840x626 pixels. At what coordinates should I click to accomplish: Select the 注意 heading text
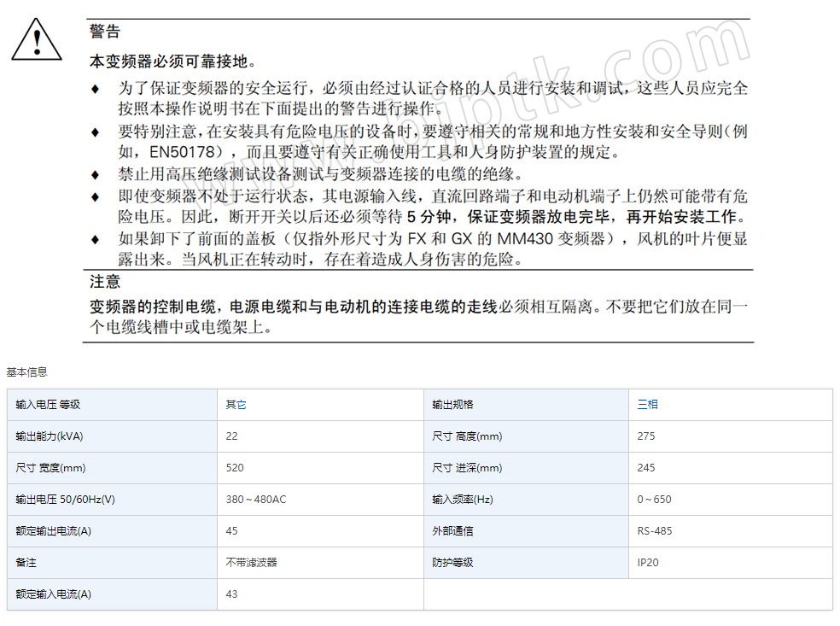(105, 281)
